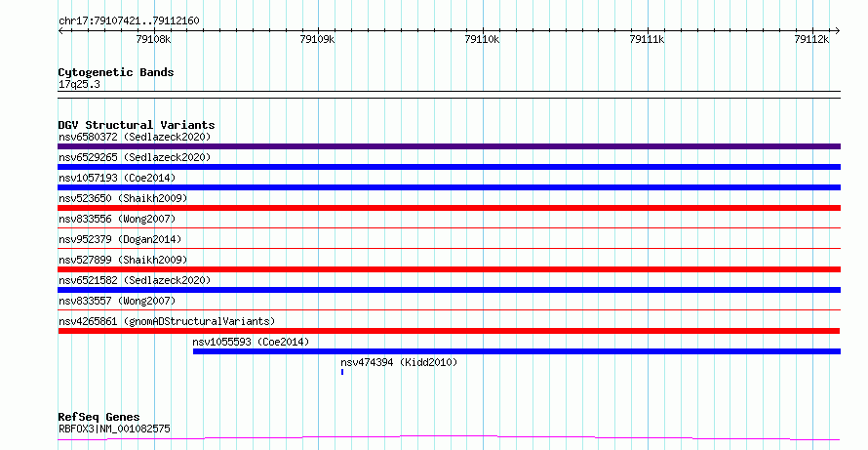This screenshot has width=868, height=450.
Task: Select the 17q25.3 band label
Action: coord(79,84)
